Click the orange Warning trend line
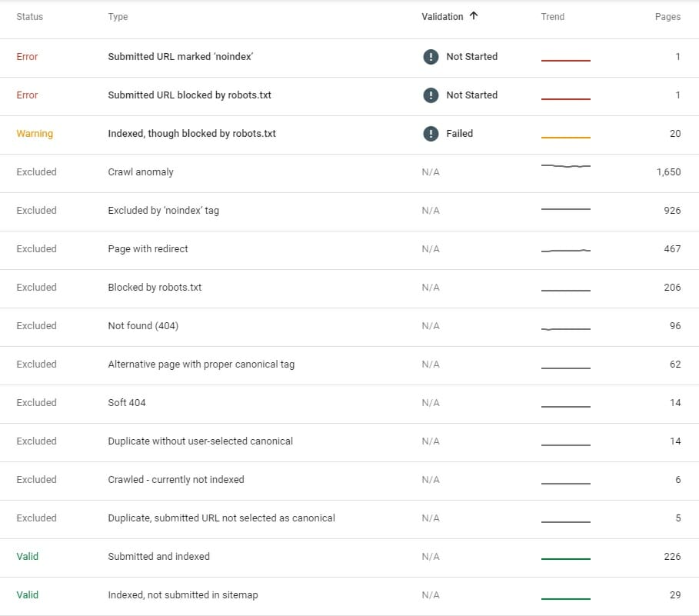The image size is (699, 616). tap(565, 137)
